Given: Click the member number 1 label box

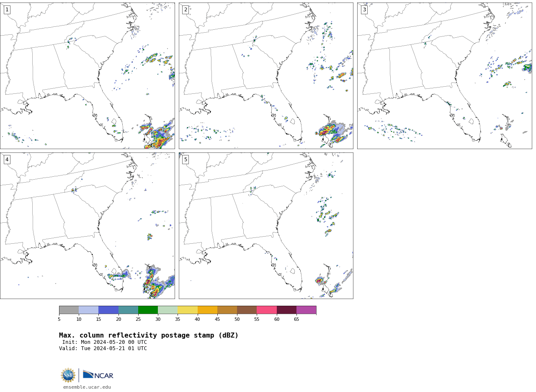Looking at the screenshot, I should click(7, 10).
